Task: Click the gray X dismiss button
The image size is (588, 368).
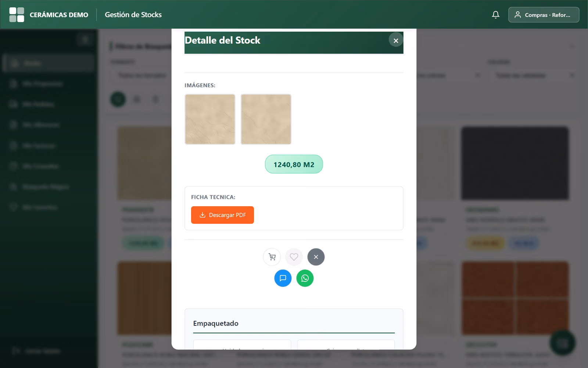Action: click(316, 257)
